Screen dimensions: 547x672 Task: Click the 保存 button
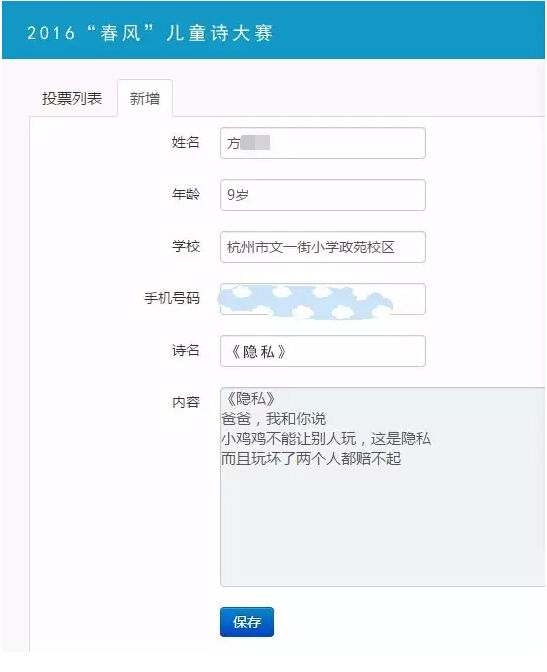pos(247,622)
